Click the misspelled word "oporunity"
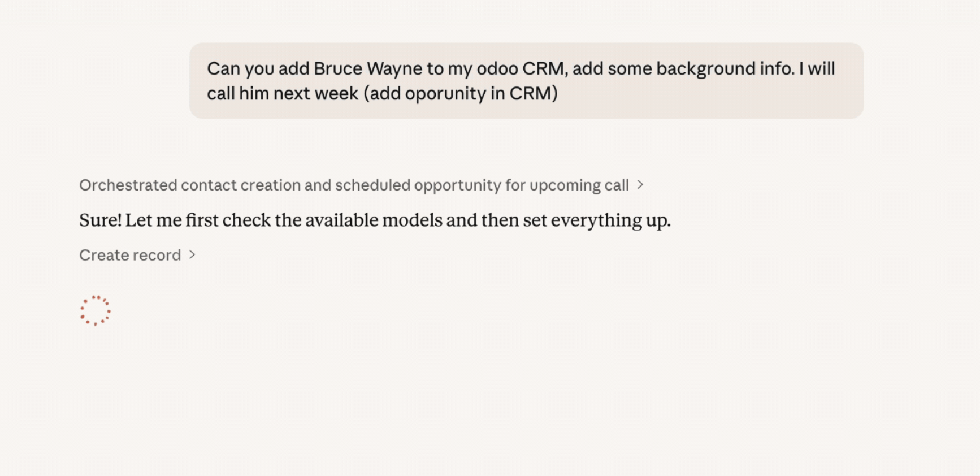Image resolution: width=980 pixels, height=476 pixels. click(x=445, y=93)
